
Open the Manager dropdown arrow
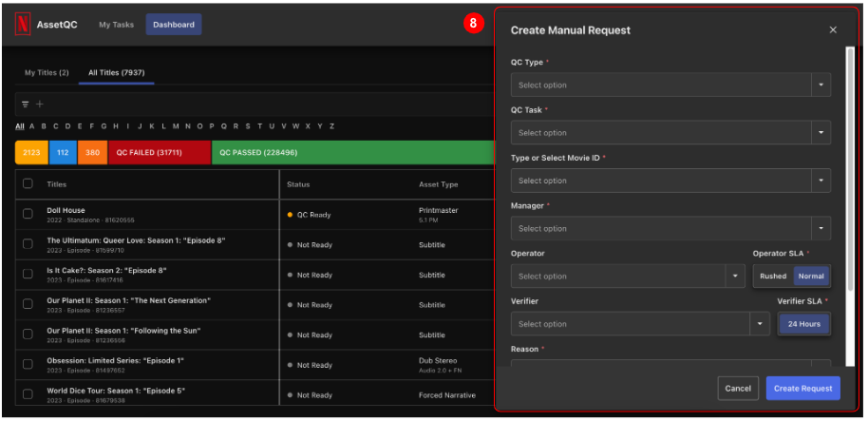pyautogui.click(x=821, y=228)
